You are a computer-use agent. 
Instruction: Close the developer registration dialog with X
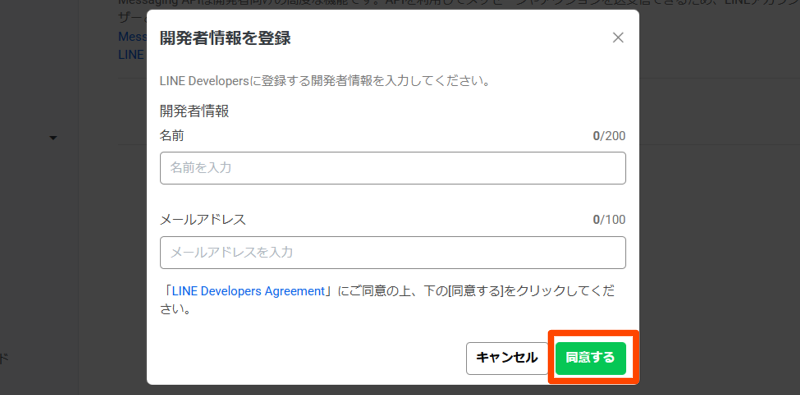pos(618,38)
